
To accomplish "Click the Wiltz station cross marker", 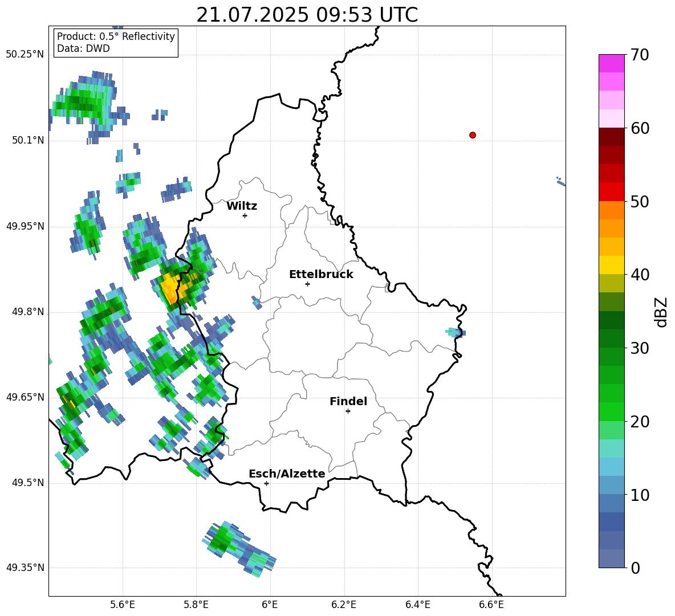I will [245, 215].
